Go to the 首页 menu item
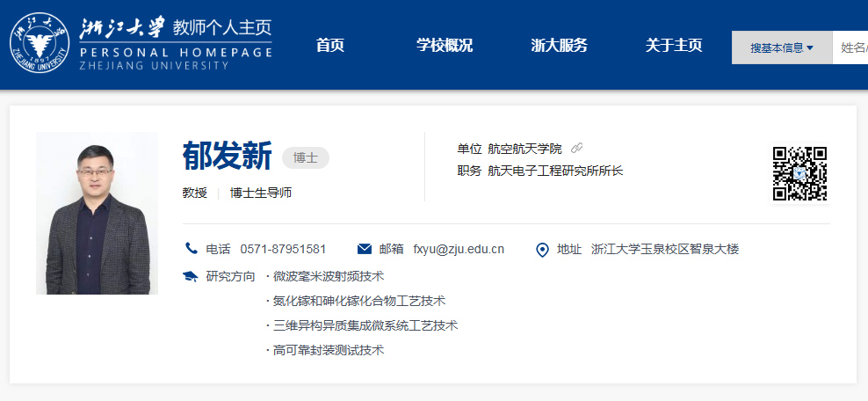 click(x=330, y=46)
